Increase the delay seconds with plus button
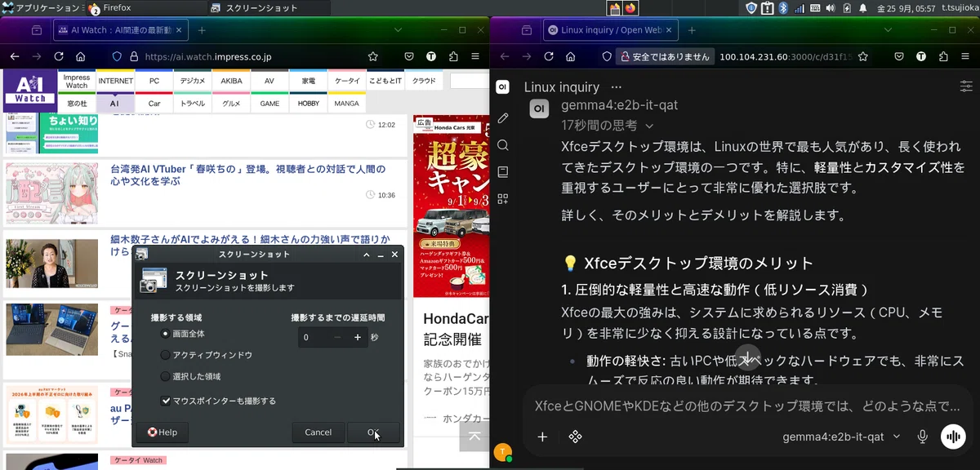 (358, 337)
